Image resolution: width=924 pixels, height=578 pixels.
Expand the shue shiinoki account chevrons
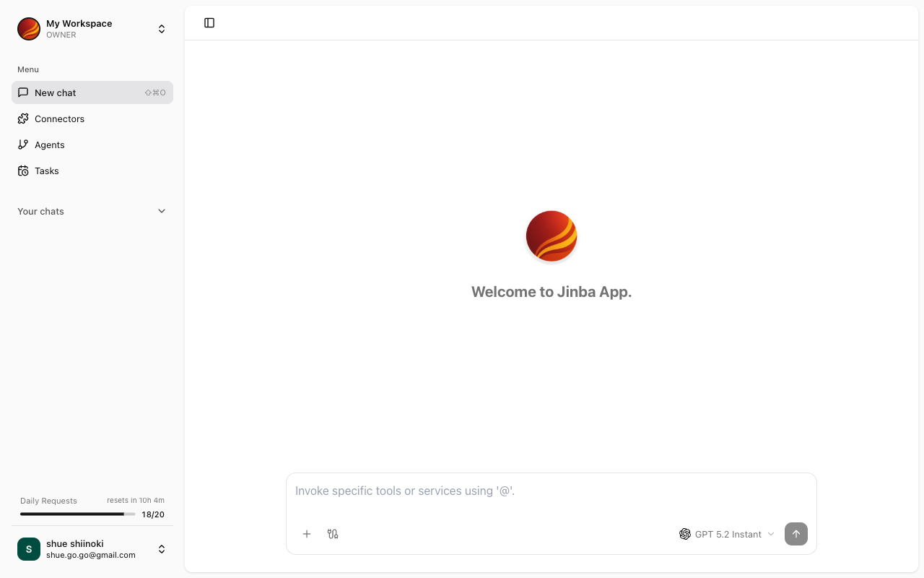pyautogui.click(x=162, y=549)
